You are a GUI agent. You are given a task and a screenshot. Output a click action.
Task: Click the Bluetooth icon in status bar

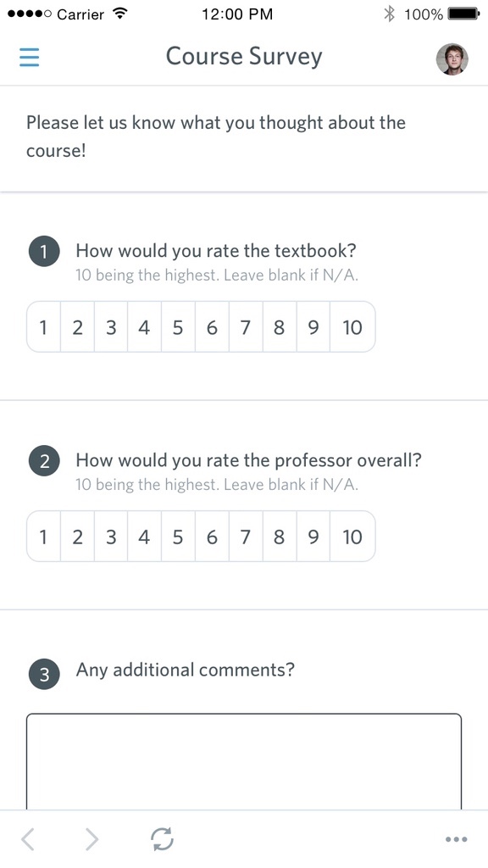[x=388, y=13]
